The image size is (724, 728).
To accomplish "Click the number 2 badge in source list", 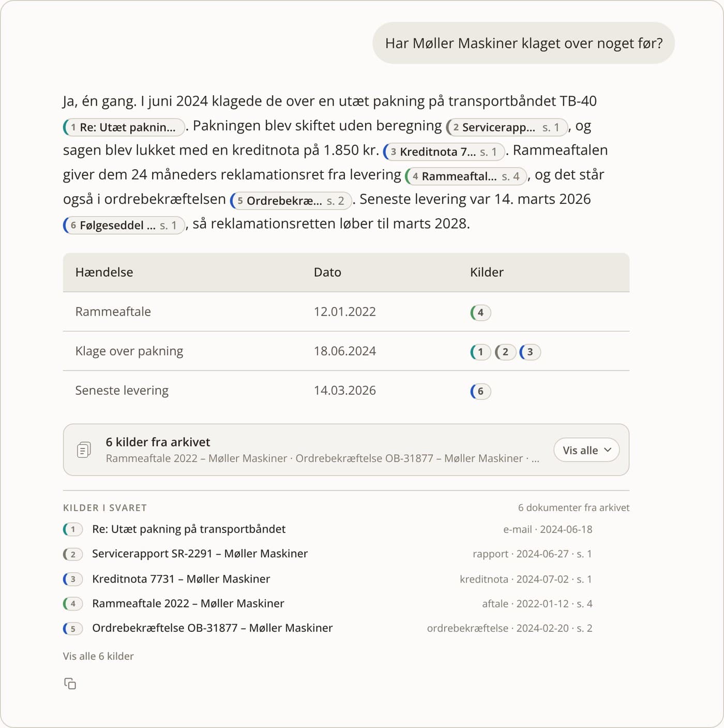I will click(x=73, y=554).
